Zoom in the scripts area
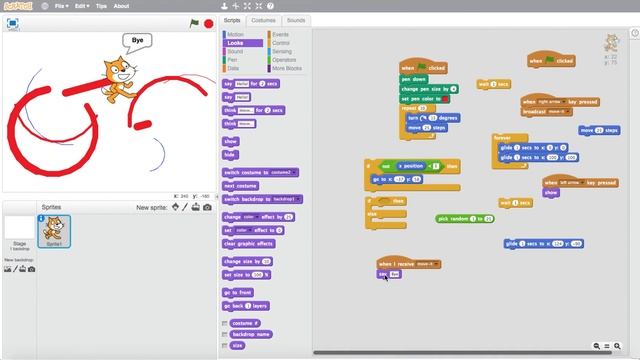Image resolution: width=640 pixels, height=360 pixels. (617, 346)
